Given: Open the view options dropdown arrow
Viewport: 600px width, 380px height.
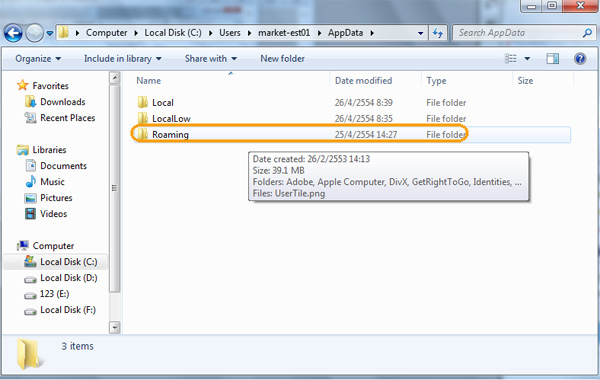Looking at the screenshot, I should click(x=527, y=59).
